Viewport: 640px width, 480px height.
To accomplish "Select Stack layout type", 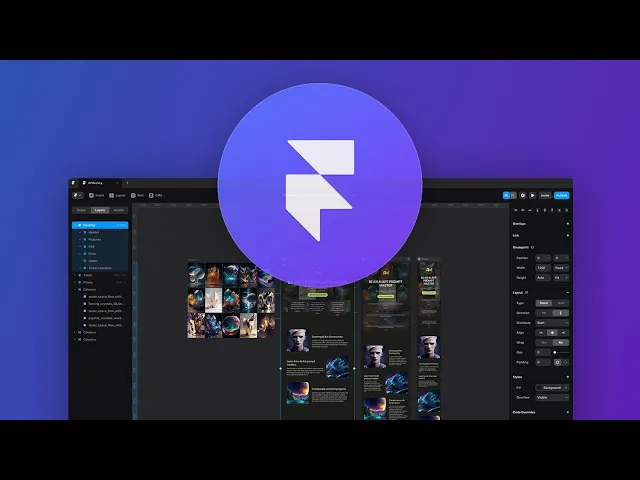I will (544, 303).
